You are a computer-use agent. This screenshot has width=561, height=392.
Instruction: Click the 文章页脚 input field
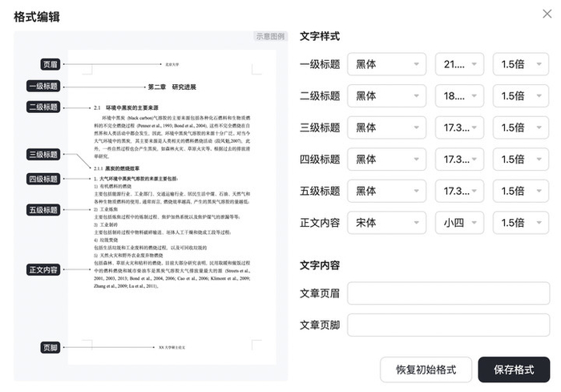448,325
